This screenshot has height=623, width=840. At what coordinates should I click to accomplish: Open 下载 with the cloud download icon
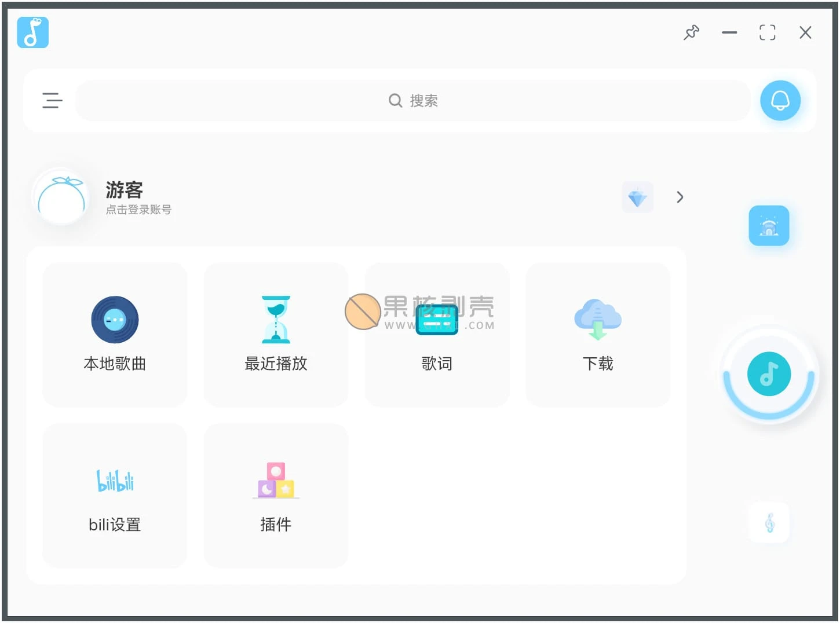coord(598,319)
